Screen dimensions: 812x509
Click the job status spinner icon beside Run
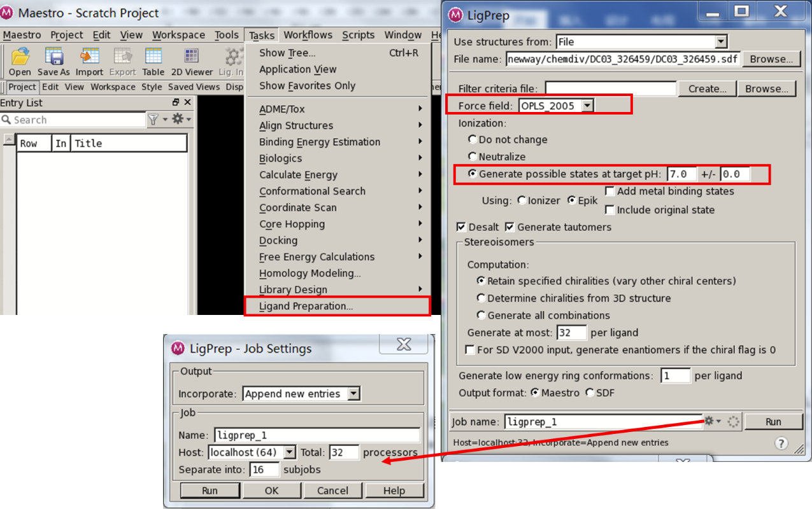(x=732, y=421)
